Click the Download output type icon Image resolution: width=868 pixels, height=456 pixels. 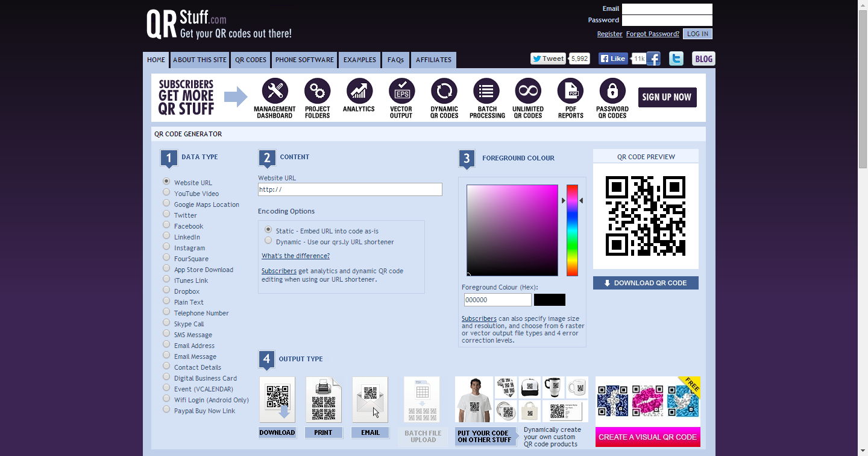(x=277, y=399)
